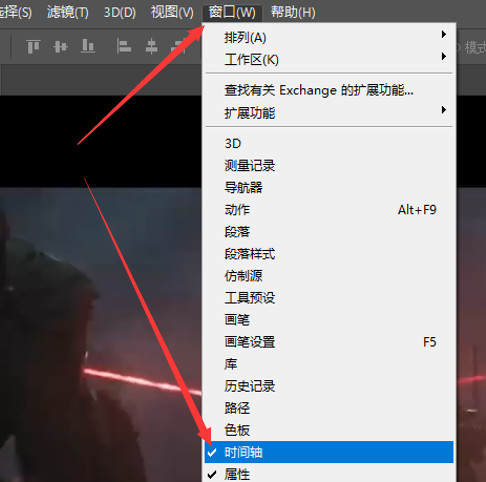The width and height of the screenshot is (486, 482).
Task: Show the 测量记录 panel
Action: click(329, 166)
